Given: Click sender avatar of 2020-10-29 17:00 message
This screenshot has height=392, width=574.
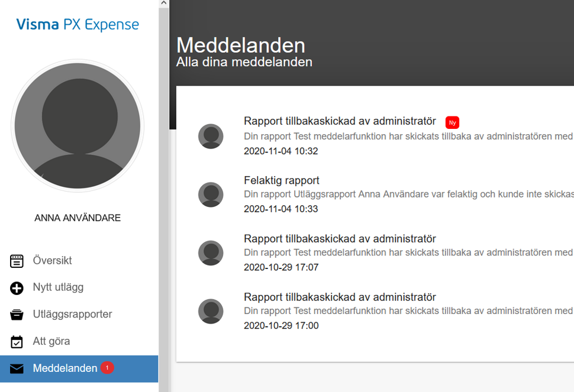Looking at the screenshot, I should pyautogui.click(x=211, y=311).
